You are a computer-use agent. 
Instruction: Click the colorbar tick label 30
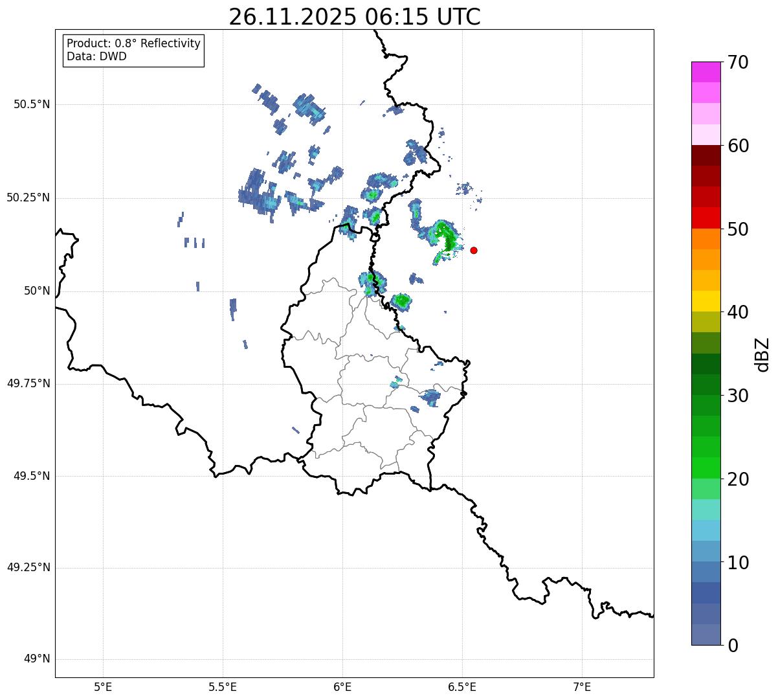pyautogui.click(x=737, y=396)
